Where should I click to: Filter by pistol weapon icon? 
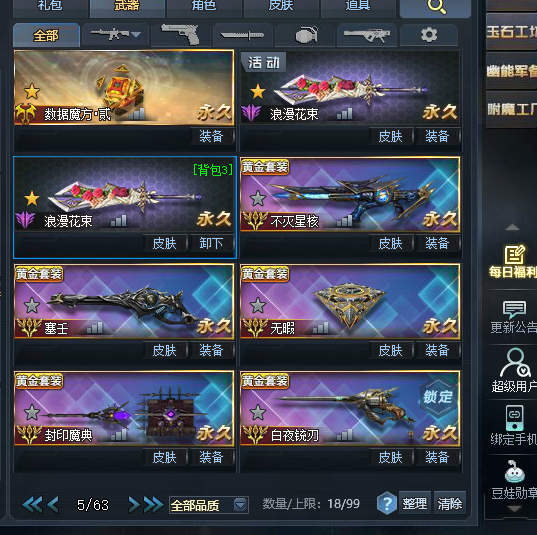click(x=180, y=35)
